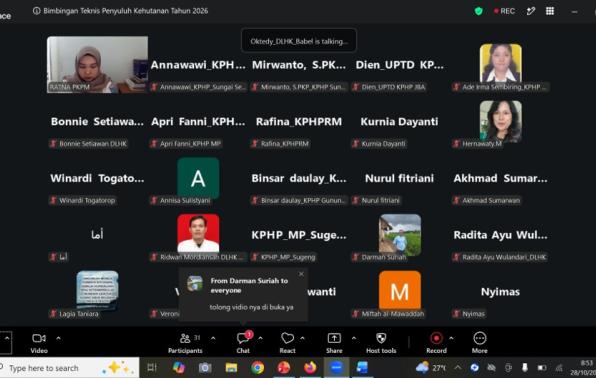Select KPHP_MP_Sugeng participant tile
The width and height of the screenshot is (596, 378).
(x=299, y=235)
